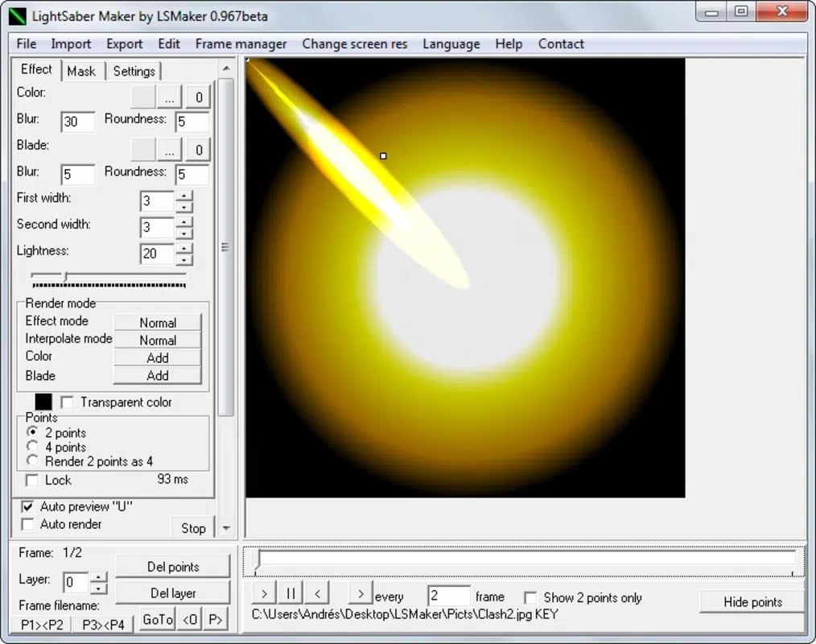The width and height of the screenshot is (816, 644).
Task: Decrease Second width with down arrow
Action: [184, 233]
